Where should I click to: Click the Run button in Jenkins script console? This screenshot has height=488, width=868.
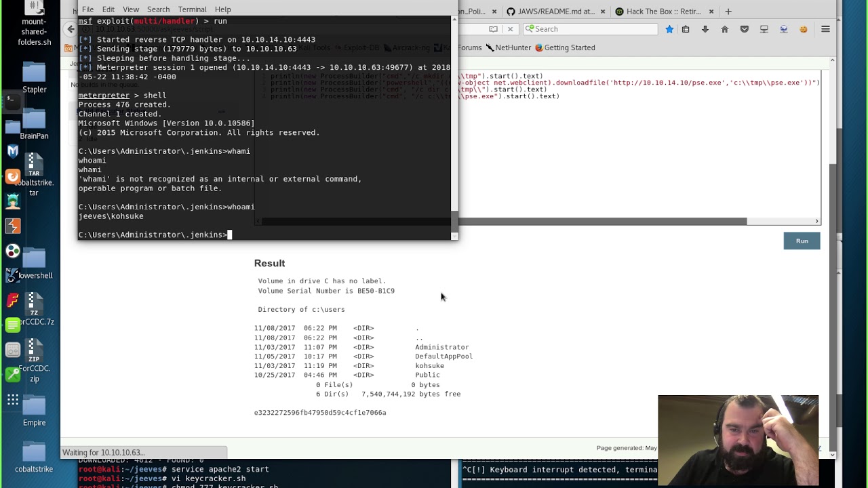coord(802,241)
